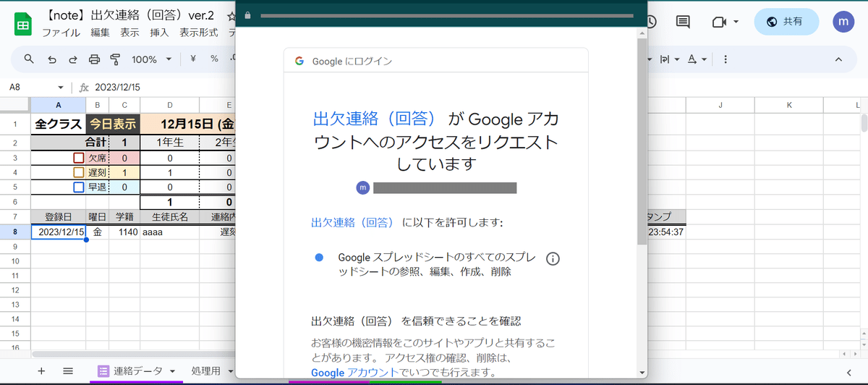The width and height of the screenshot is (868, 385).
Task: Open version history clock icon
Action: tap(650, 22)
